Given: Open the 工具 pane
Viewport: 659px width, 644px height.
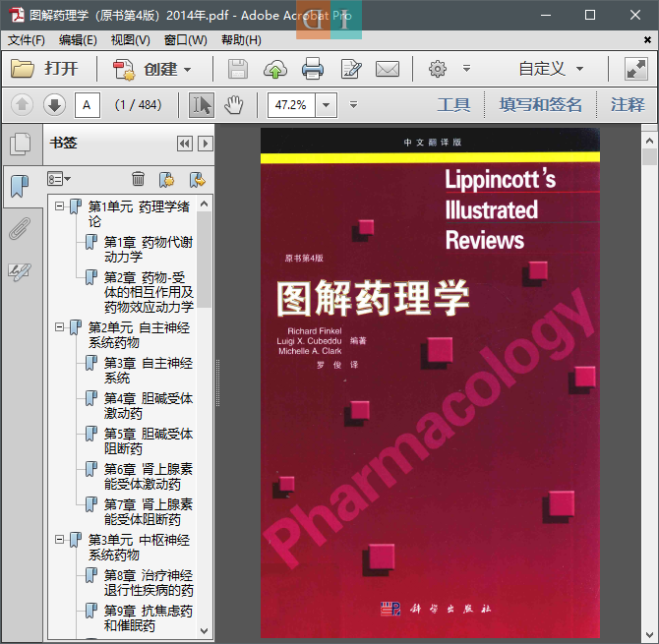Looking at the screenshot, I should 453,104.
